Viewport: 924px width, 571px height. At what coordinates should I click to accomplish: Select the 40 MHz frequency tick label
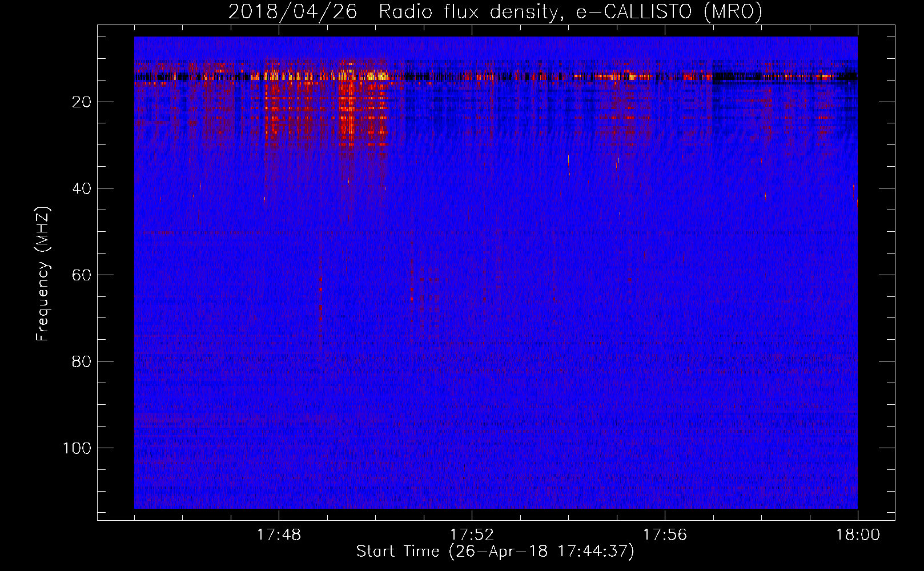(82, 188)
